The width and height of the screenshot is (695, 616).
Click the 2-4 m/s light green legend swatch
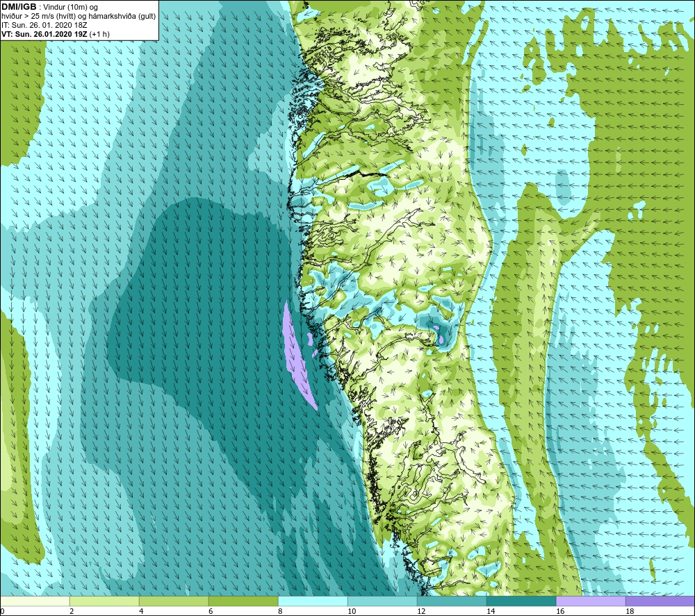[104, 601]
